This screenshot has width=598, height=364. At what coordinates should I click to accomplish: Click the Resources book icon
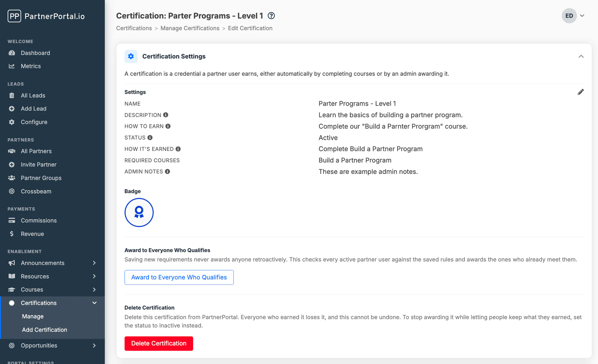[x=12, y=276]
